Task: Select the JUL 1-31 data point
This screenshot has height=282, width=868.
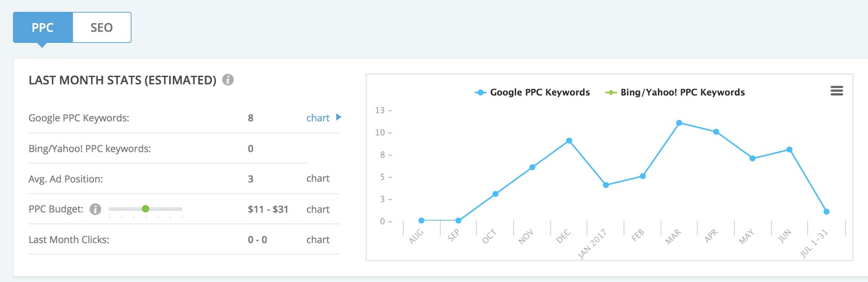Action: pyautogui.click(x=826, y=211)
